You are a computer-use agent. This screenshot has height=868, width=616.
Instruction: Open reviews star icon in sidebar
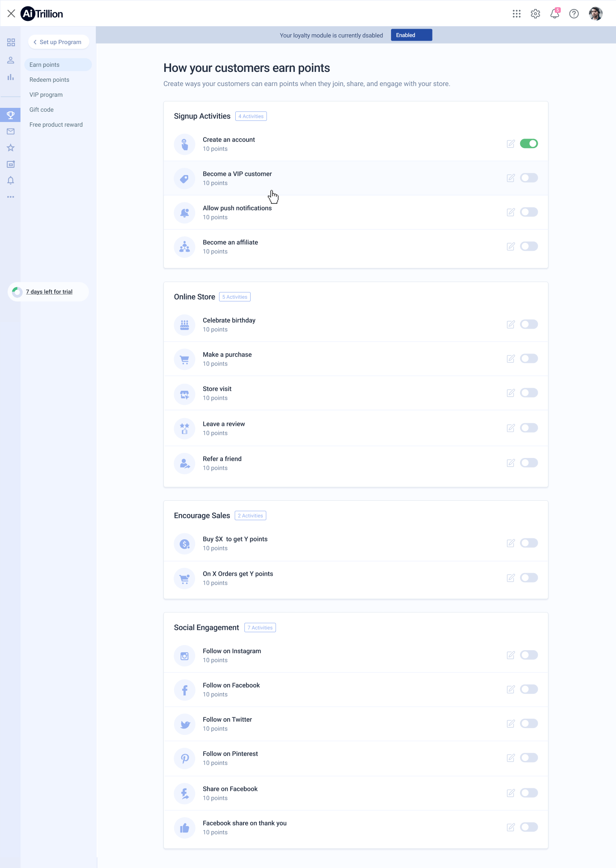pos(11,148)
